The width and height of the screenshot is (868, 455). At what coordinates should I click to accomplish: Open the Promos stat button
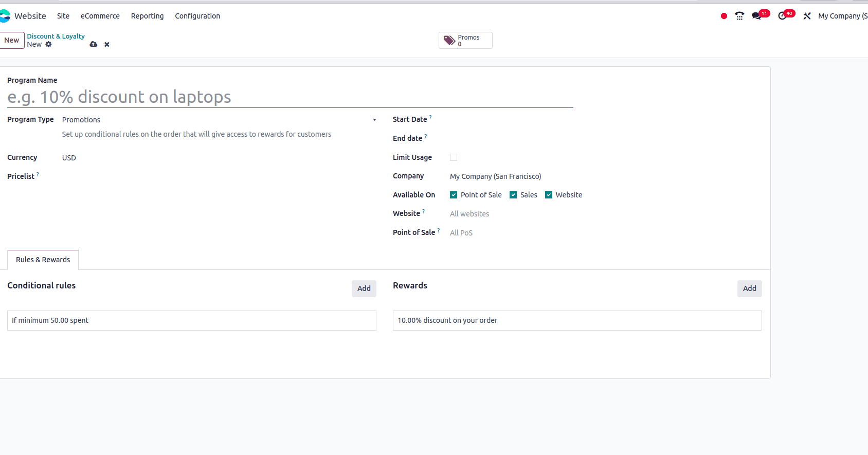tap(465, 40)
